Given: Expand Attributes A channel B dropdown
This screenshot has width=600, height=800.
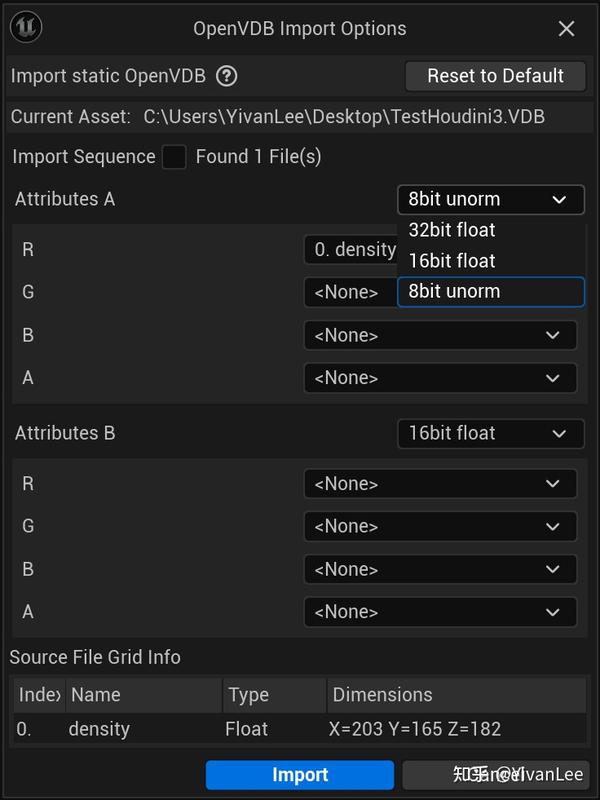Looking at the screenshot, I should click(x=440, y=335).
